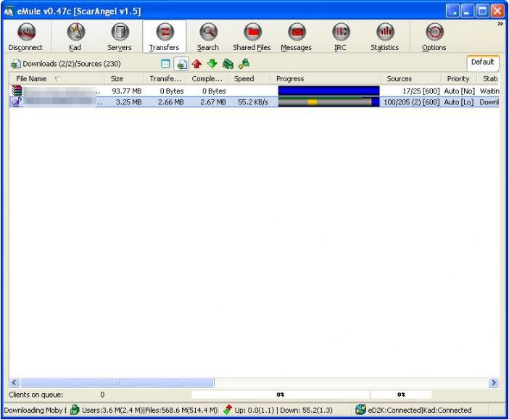Open the Kad network view
Viewport: 509px width, 420px height.
coord(75,37)
